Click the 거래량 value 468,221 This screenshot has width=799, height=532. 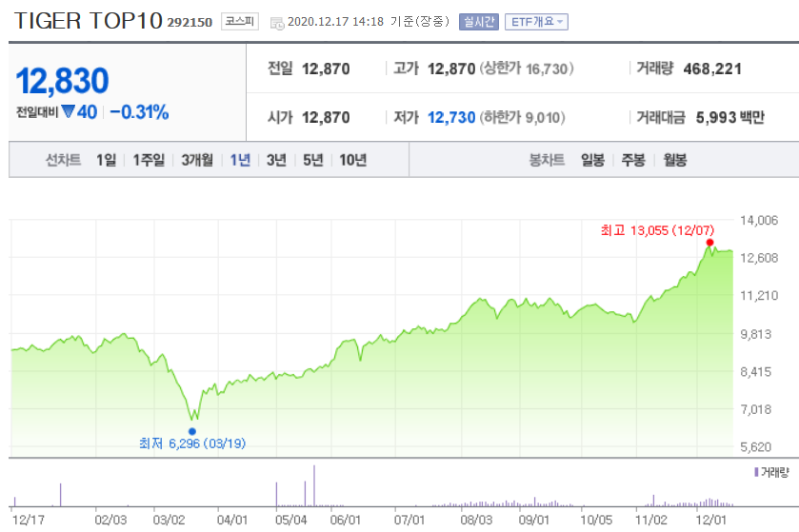pos(712,69)
